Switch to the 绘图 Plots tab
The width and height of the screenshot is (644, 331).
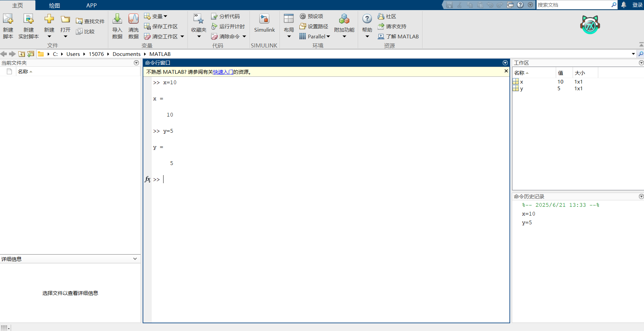click(x=54, y=5)
